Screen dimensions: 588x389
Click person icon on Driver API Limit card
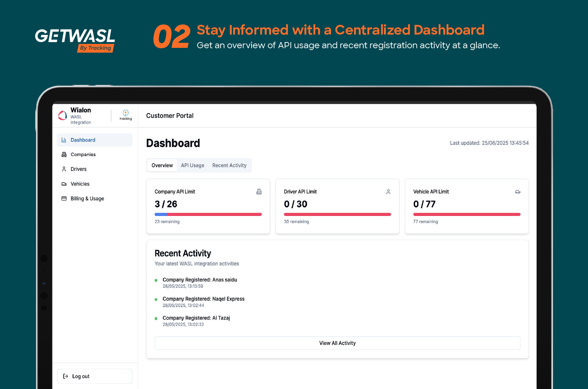click(x=388, y=192)
